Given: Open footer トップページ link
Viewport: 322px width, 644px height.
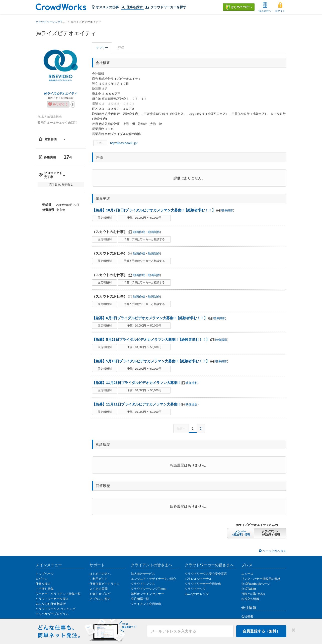Looking at the screenshot, I should [x=45, y=574].
